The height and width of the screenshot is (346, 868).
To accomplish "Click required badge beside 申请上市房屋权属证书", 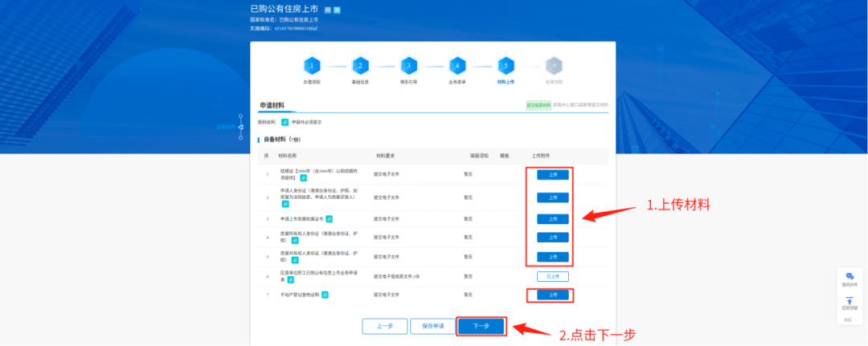I will tap(329, 218).
